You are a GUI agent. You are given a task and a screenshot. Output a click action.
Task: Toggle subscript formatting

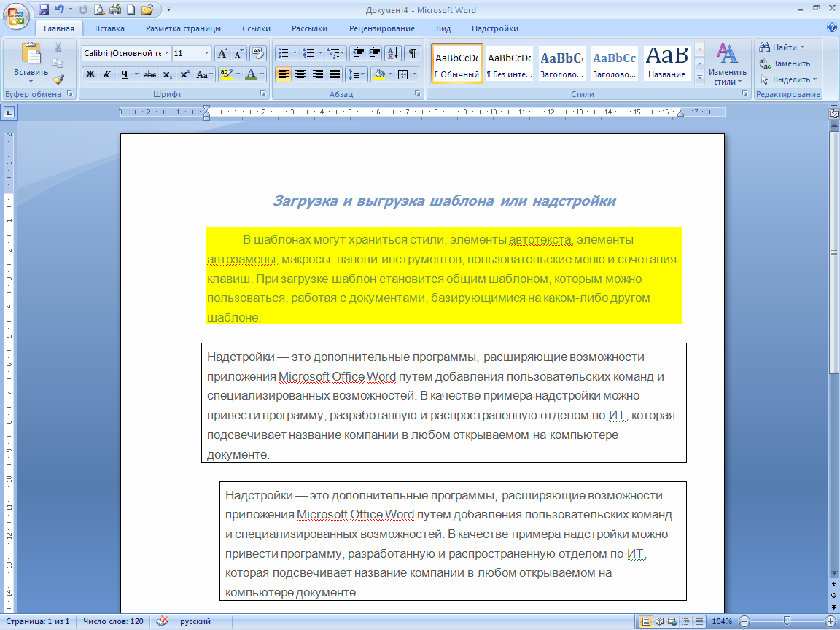pos(168,74)
